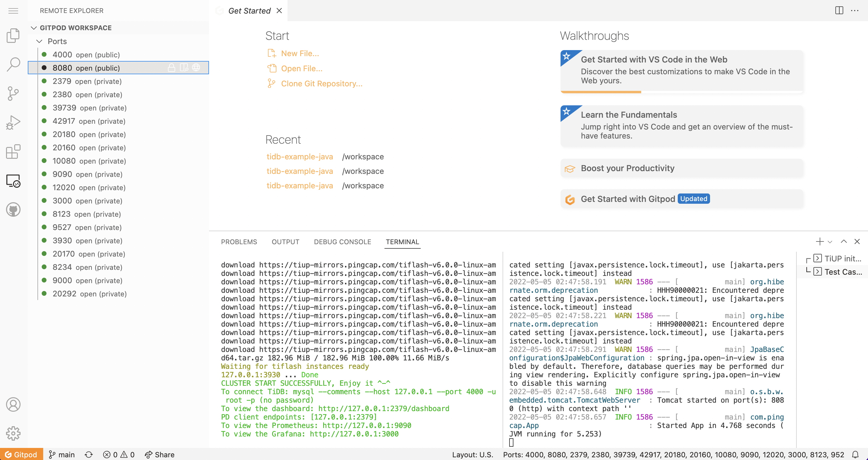Collapse the GITPOD WORKSPACE section
The image size is (868, 460).
click(x=34, y=28)
